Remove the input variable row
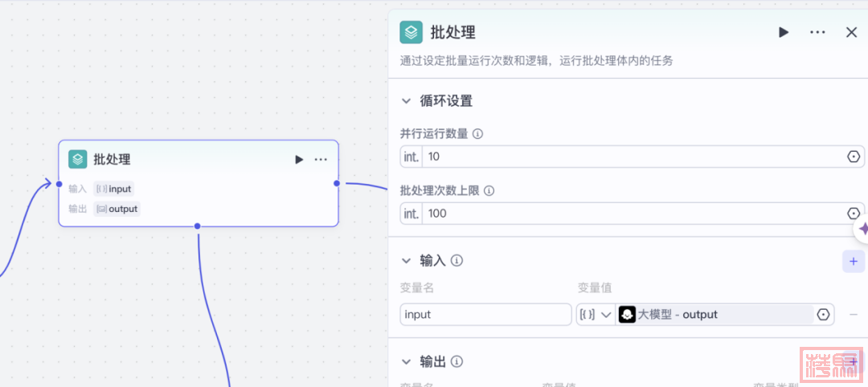The width and height of the screenshot is (868, 387). pos(853,315)
